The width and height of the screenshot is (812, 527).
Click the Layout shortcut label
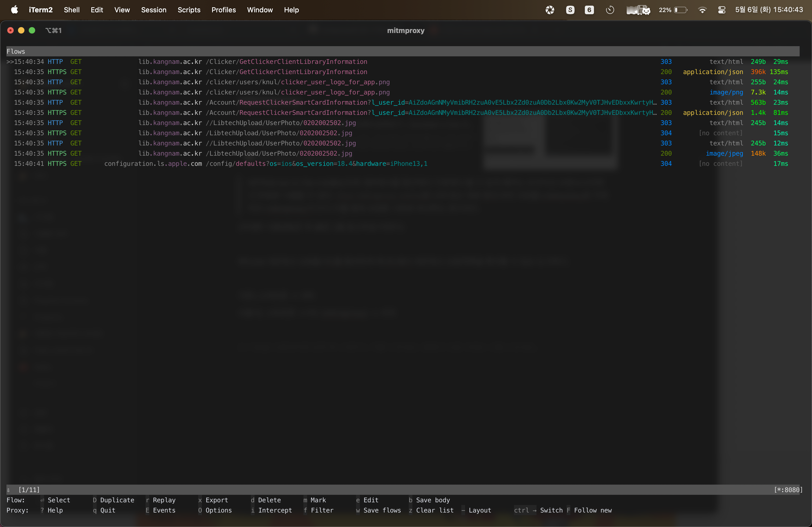[x=480, y=510]
